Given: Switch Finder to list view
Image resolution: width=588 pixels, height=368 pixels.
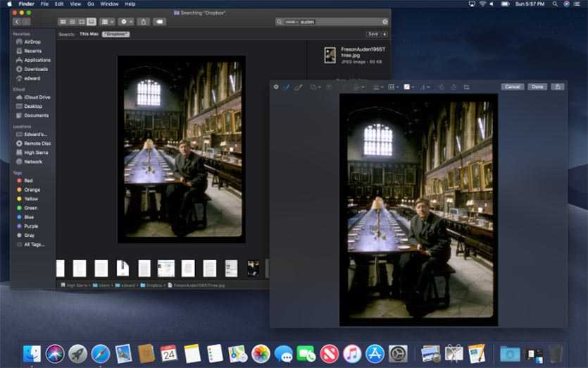Looking at the screenshot, I should 72,22.
